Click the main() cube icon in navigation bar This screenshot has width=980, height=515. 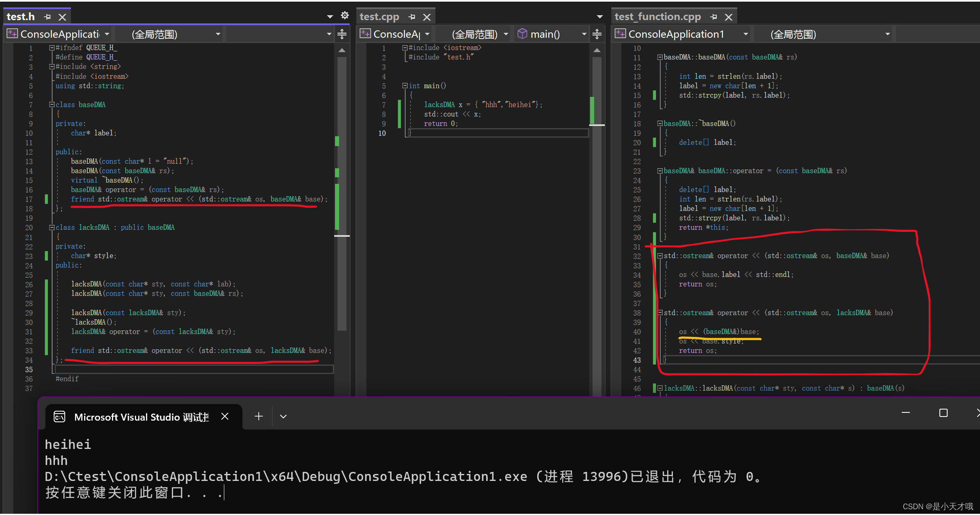tap(522, 34)
